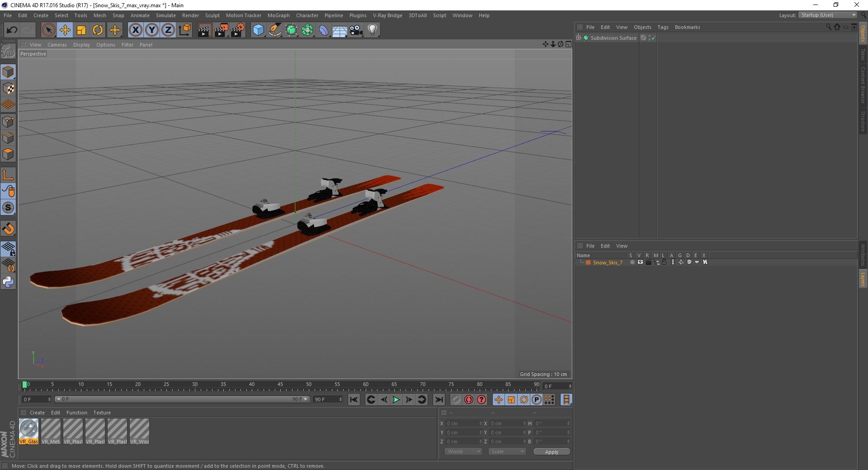Image resolution: width=868 pixels, height=470 pixels.
Task: Click the timeline frame 45 marker
Action: (280, 385)
